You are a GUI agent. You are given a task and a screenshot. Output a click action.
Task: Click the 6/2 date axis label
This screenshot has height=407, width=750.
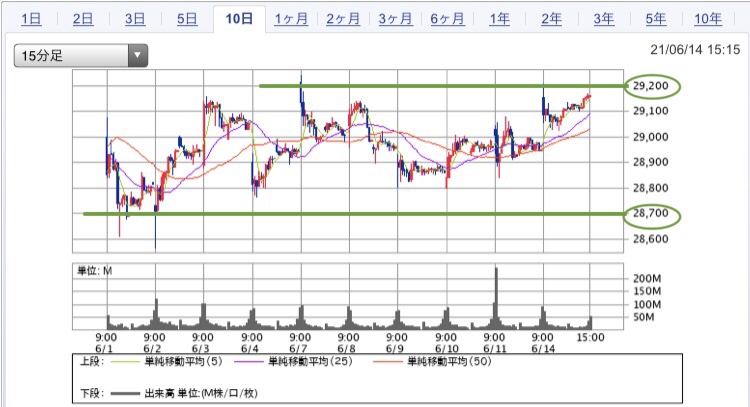coord(152,349)
